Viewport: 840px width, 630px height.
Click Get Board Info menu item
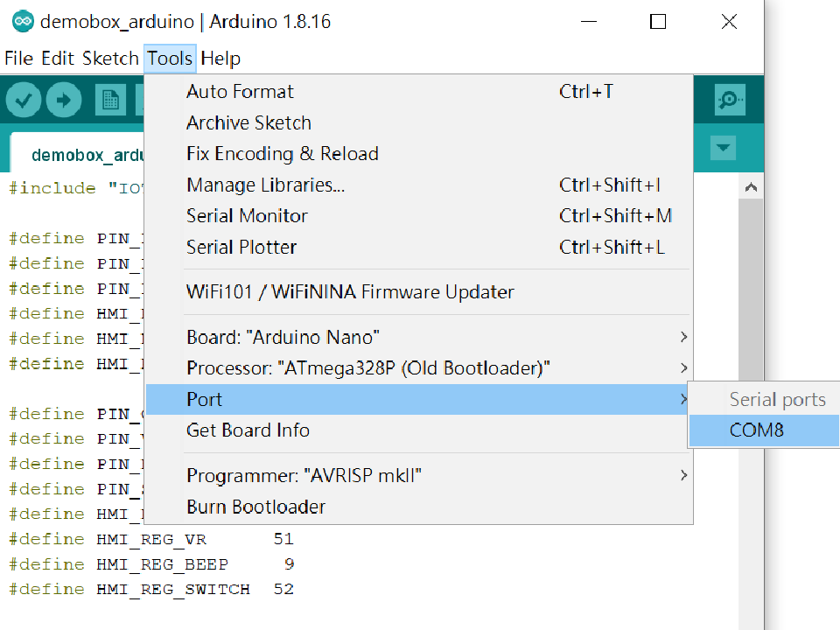(x=248, y=430)
